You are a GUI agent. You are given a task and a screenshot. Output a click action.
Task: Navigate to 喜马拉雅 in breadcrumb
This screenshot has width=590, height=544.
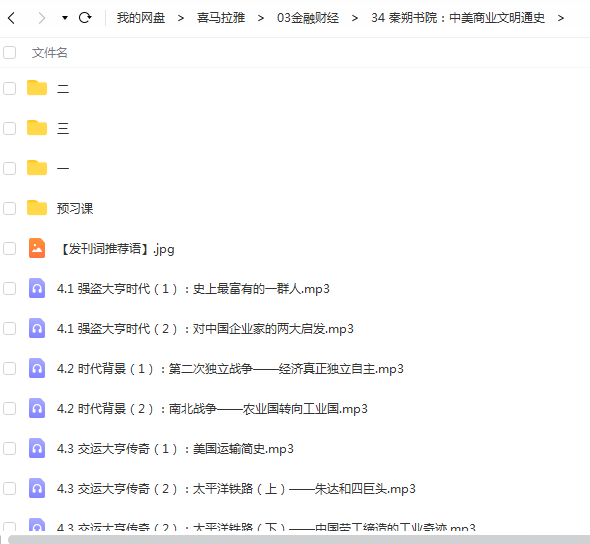pos(221,18)
